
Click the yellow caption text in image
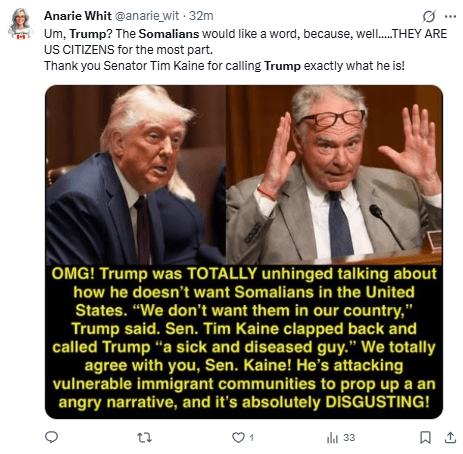pos(244,338)
